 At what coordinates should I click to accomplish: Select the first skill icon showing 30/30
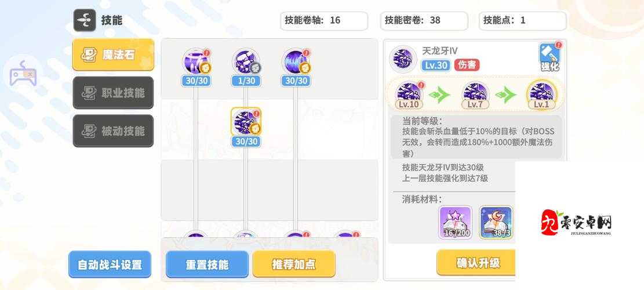[197, 61]
